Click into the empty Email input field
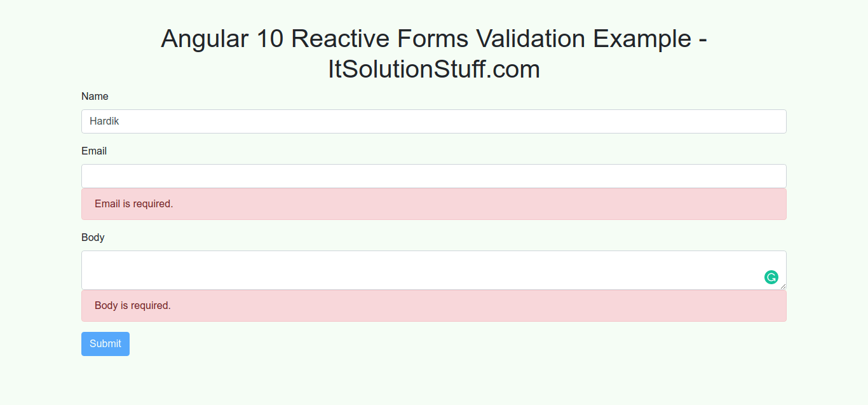This screenshot has height=405, width=868. click(433, 176)
